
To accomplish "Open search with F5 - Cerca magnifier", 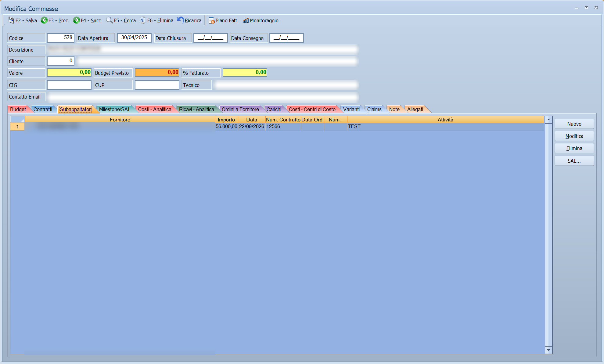I will pyautogui.click(x=109, y=20).
